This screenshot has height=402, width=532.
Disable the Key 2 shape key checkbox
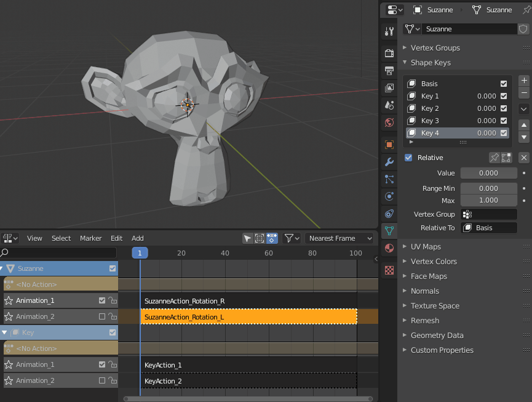pyautogui.click(x=504, y=108)
